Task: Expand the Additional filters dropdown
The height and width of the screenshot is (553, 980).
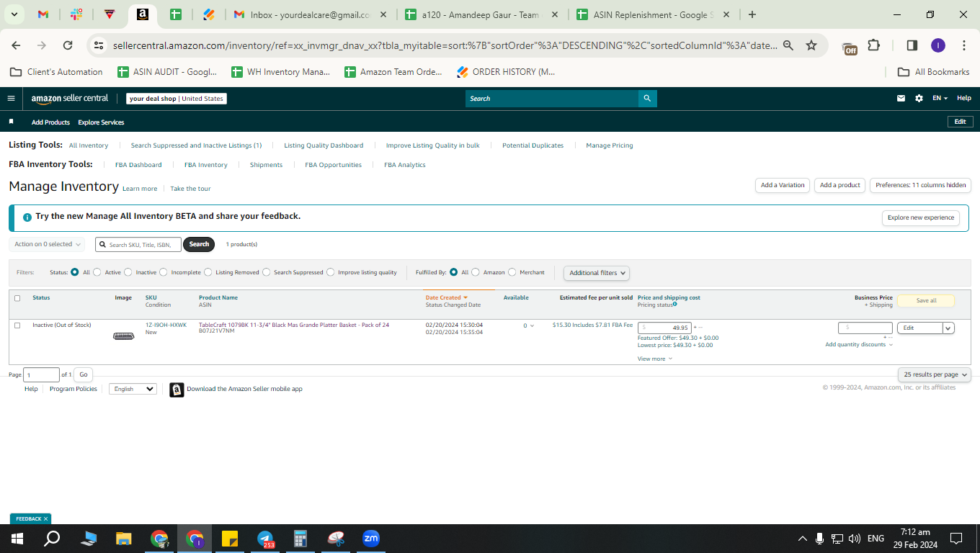Action: point(597,273)
